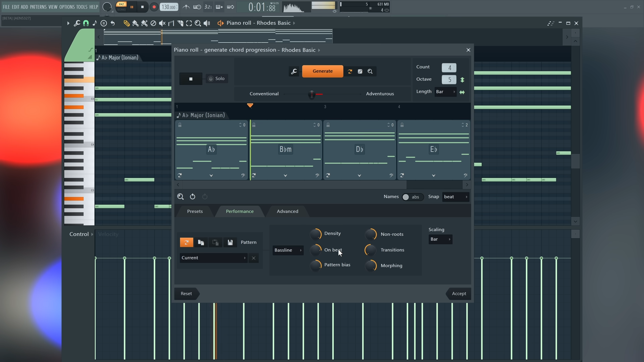The image size is (644, 362).
Task: Click the dice randomize icon
Action: pos(360,71)
